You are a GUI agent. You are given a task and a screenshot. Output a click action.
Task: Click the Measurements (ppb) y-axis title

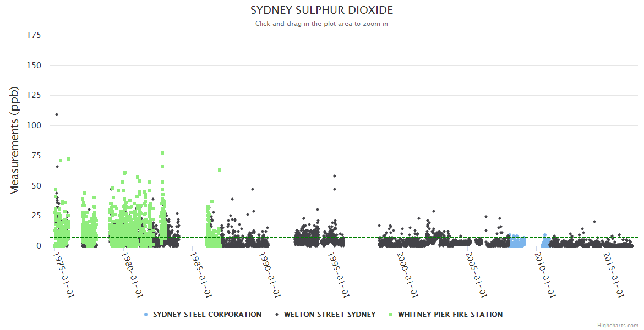tap(15, 140)
